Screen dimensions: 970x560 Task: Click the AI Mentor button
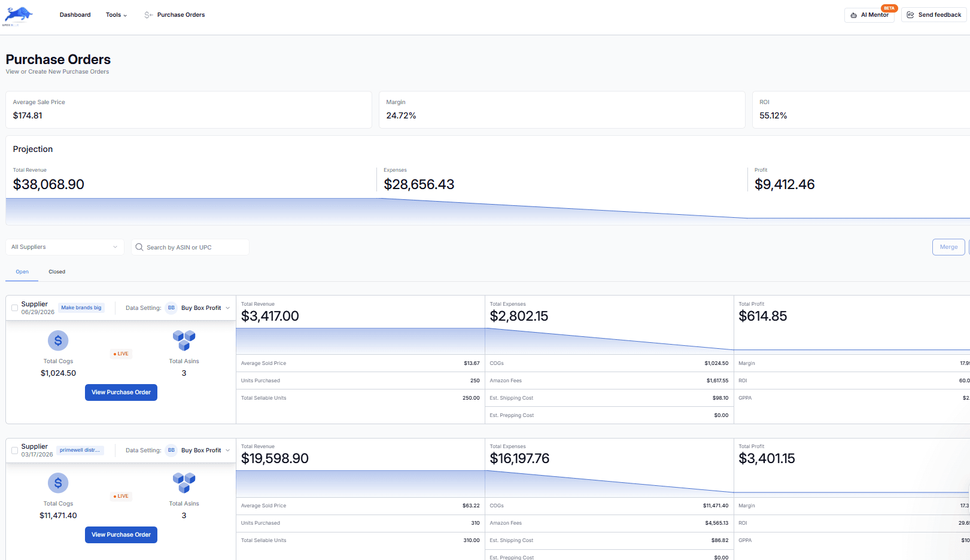(869, 15)
